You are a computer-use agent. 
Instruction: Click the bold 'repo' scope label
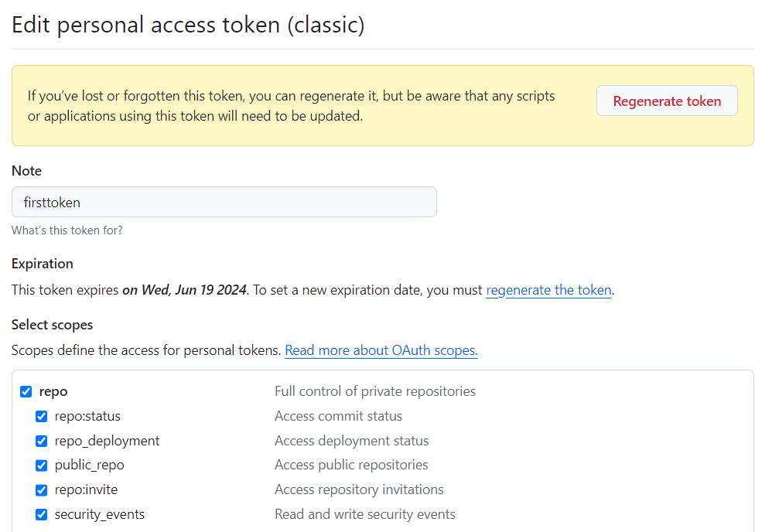[x=53, y=391]
